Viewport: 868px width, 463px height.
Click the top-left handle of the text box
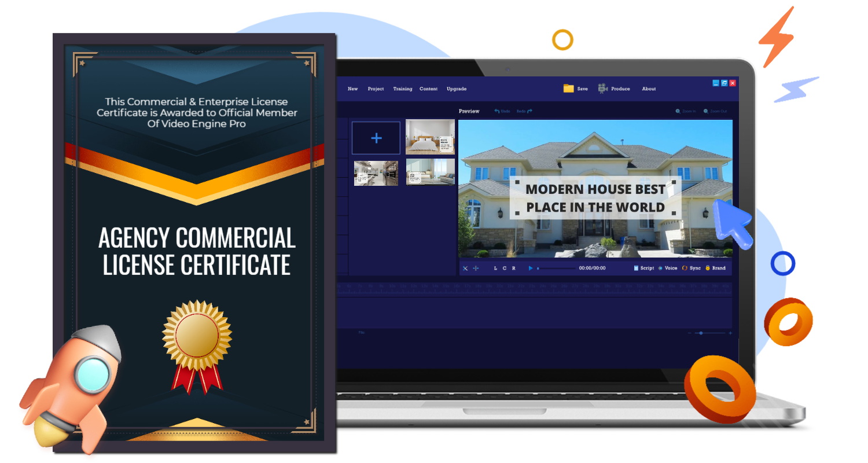(517, 182)
